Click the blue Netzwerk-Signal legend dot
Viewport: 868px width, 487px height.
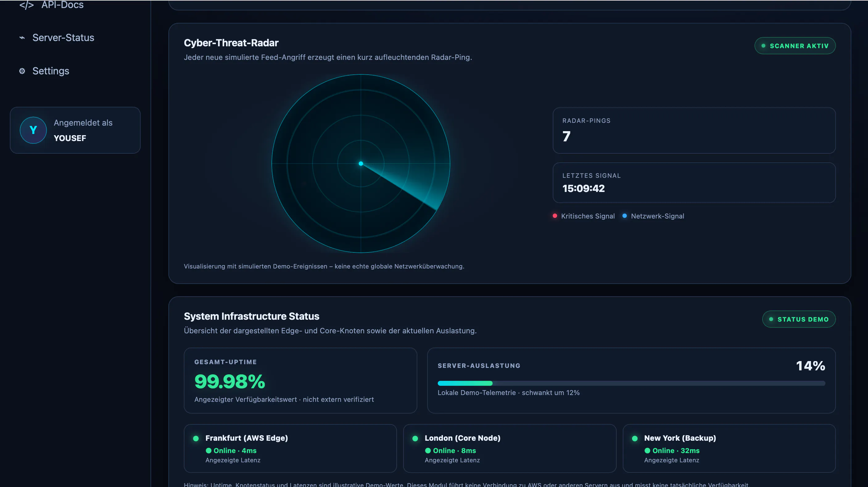(x=624, y=216)
